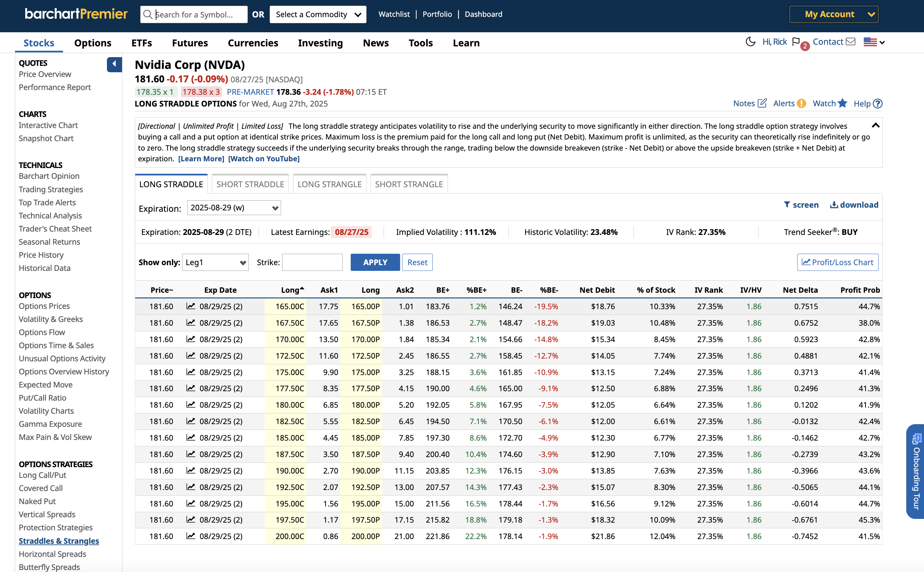This screenshot has width=924, height=572.
Task: Click the Hi, Rick greeting link
Action: click(x=775, y=42)
